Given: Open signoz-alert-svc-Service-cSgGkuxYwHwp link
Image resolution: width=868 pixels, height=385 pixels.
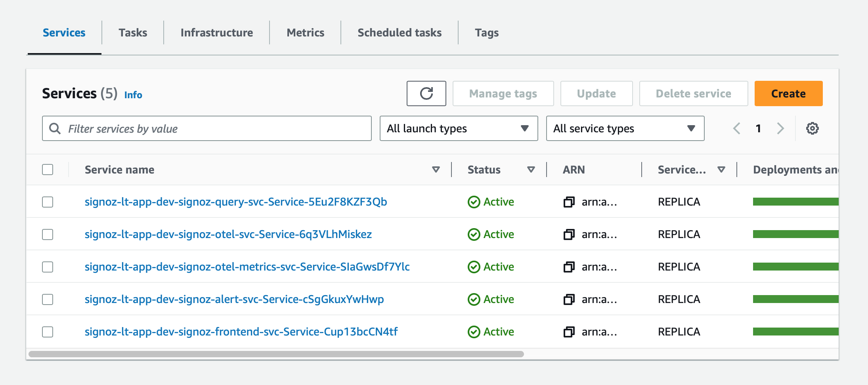Looking at the screenshot, I should point(234,299).
